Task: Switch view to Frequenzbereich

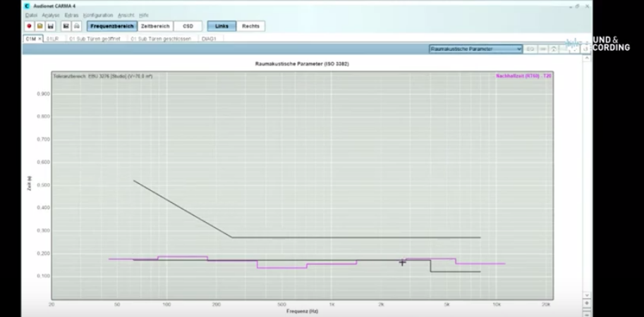Action: pyautogui.click(x=111, y=26)
